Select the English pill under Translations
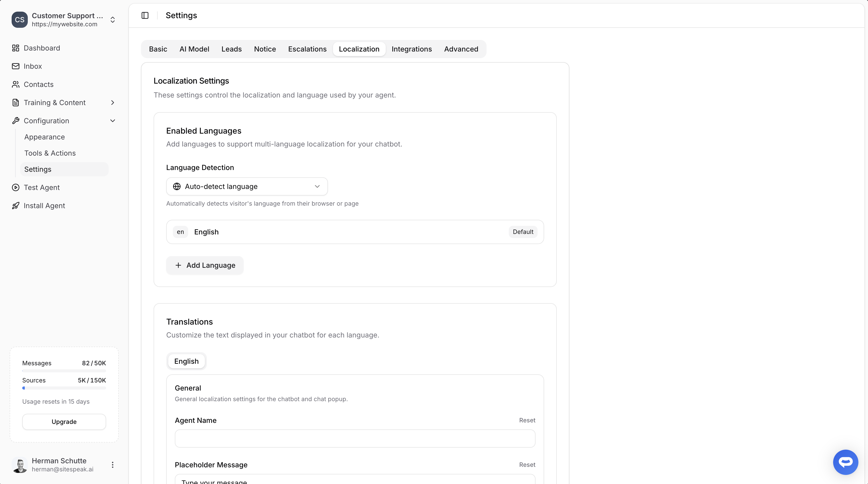 [x=186, y=361]
